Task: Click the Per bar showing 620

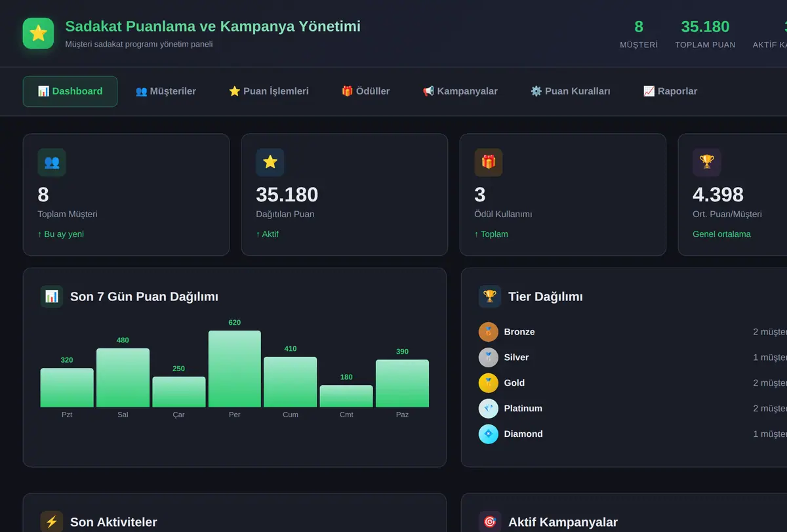Action: tap(235, 369)
